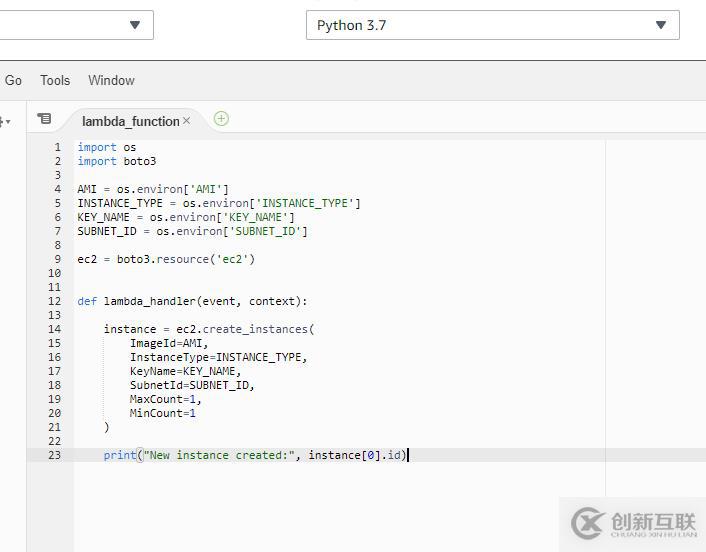The image size is (706, 552).
Task: Click the KeyName=KEY_NAME, line
Action: pyautogui.click(x=186, y=371)
